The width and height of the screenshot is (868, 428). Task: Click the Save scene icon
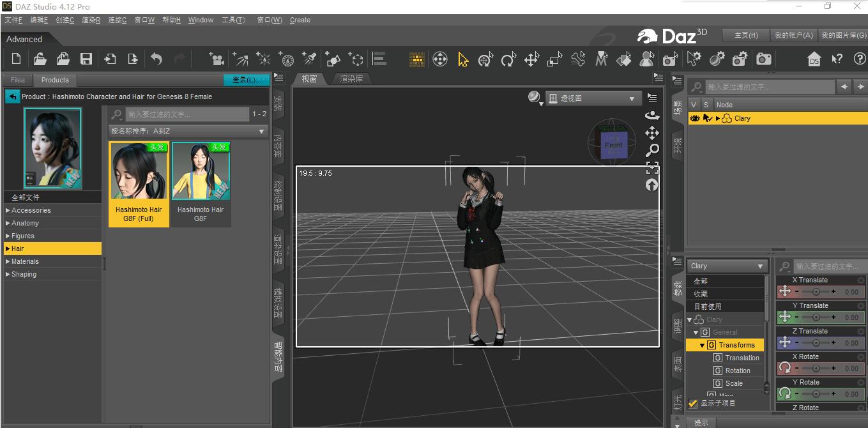click(86, 59)
